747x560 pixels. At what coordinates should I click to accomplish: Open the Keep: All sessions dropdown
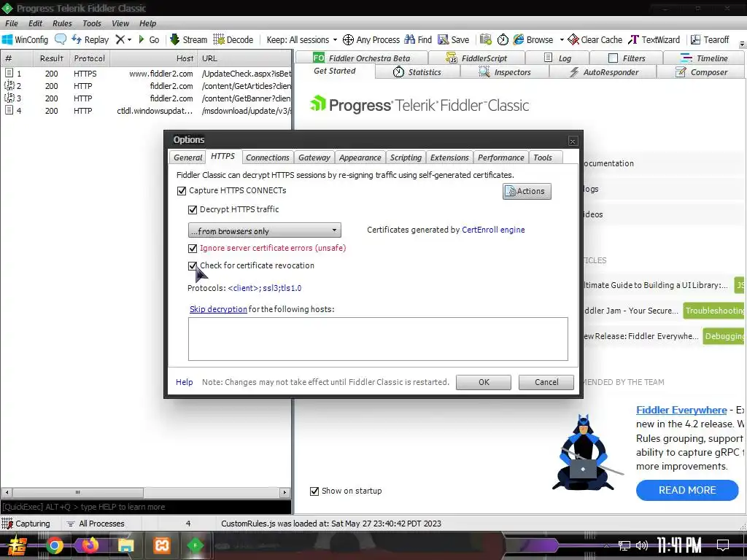pyautogui.click(x=301, y=39)
